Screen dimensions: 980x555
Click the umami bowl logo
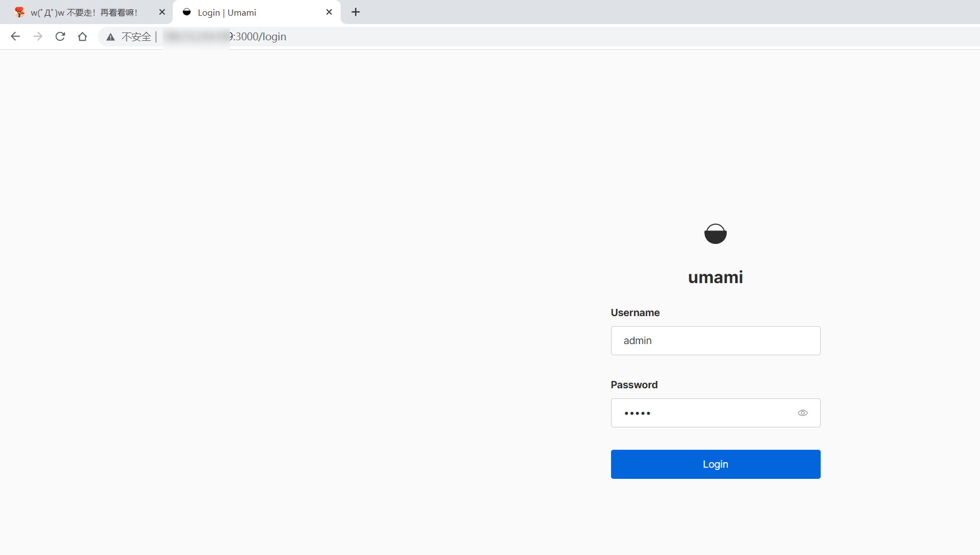click(716, 234)
